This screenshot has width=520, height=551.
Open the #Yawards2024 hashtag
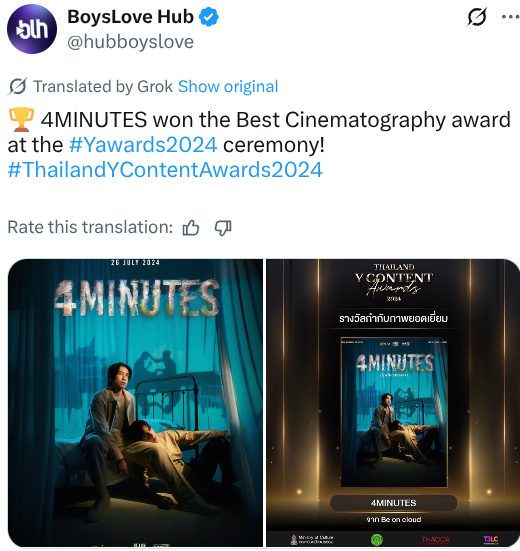coord(143,145)
